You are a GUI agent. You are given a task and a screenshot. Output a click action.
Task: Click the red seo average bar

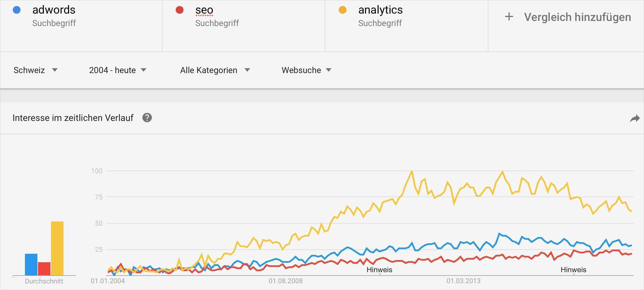click(44, 269)
